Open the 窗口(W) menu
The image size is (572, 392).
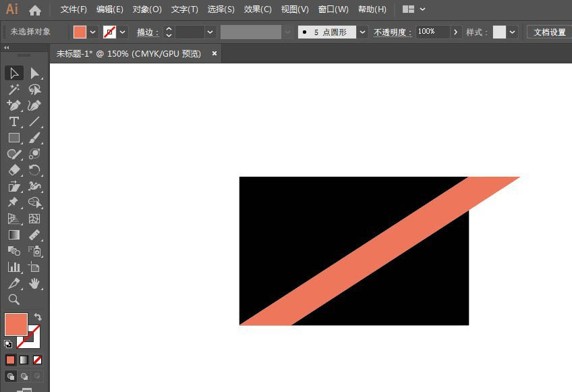pos(333,9)
